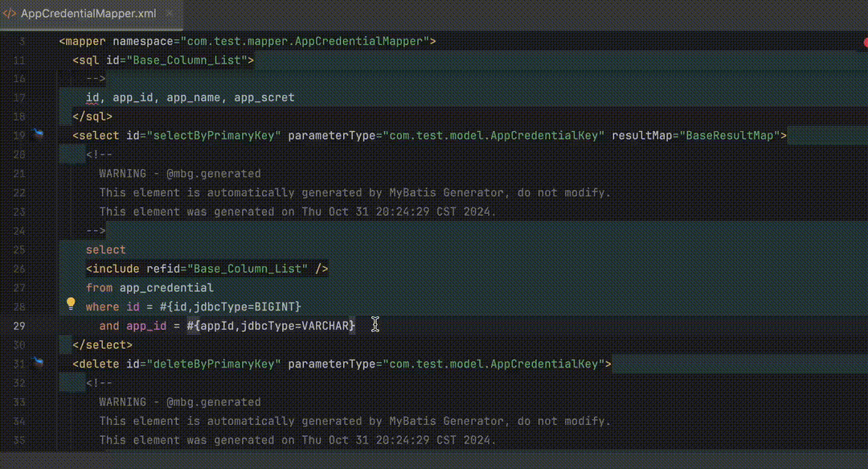Select the AppCredentialMapper.xml editor tab
868x469 pixels.
click(x=88, y=14)
